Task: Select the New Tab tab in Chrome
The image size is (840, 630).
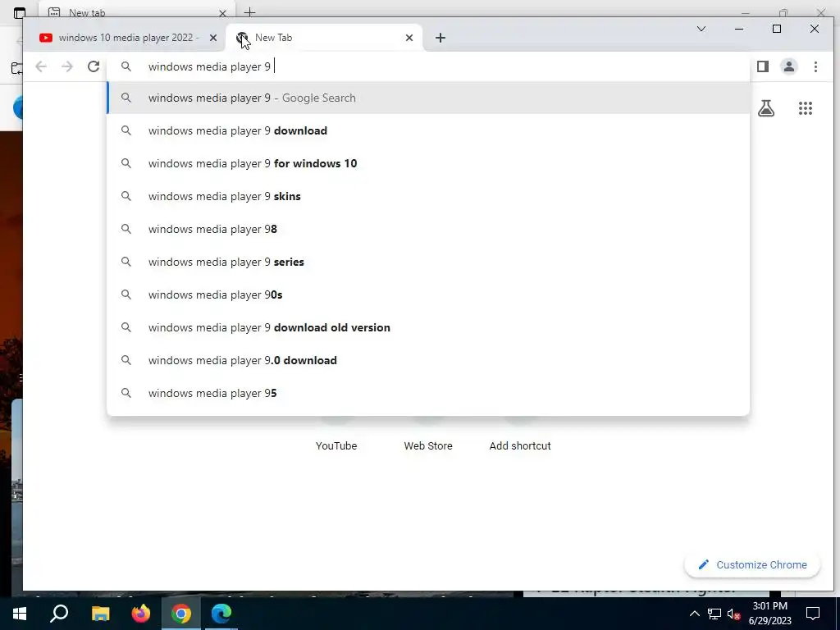Action: click(x=324, y=38)
